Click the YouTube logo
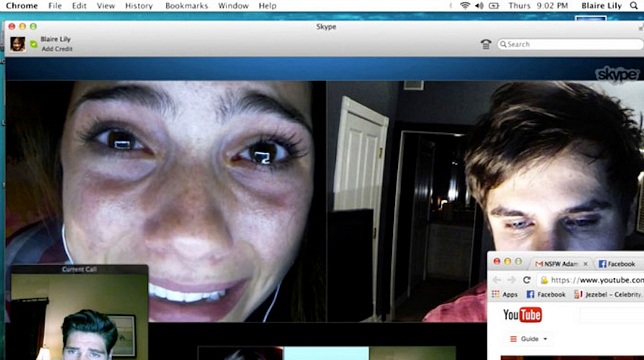Screen dimensions: 644x360 [522, 315]
